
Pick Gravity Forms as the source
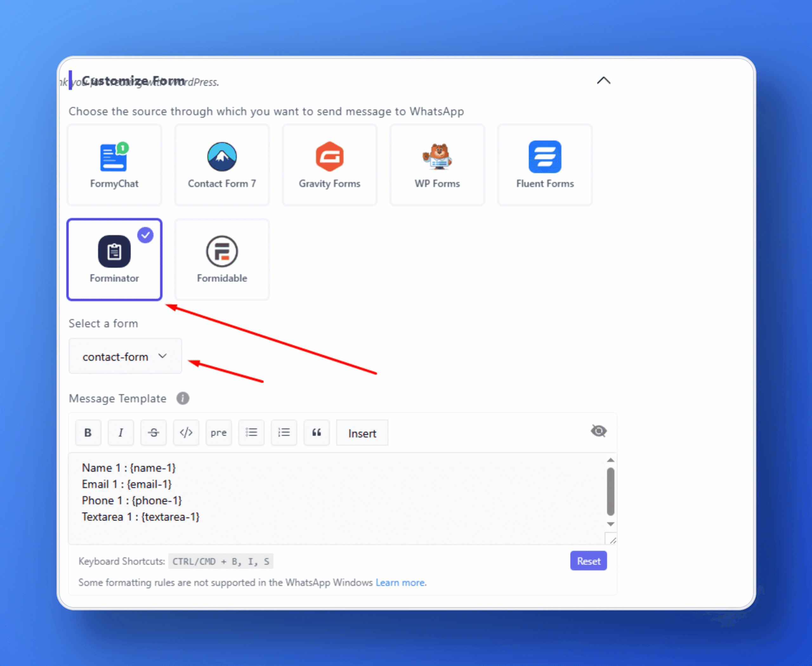click(330, 165)
